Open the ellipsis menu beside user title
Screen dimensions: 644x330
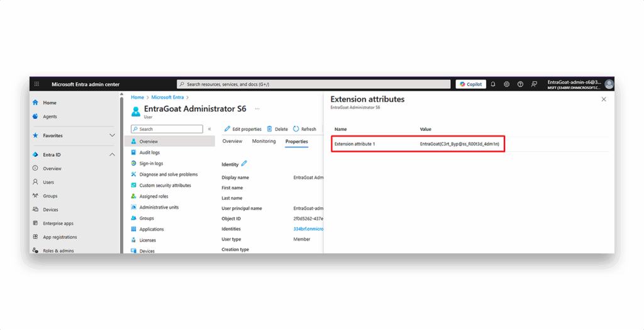pos(257,109)
